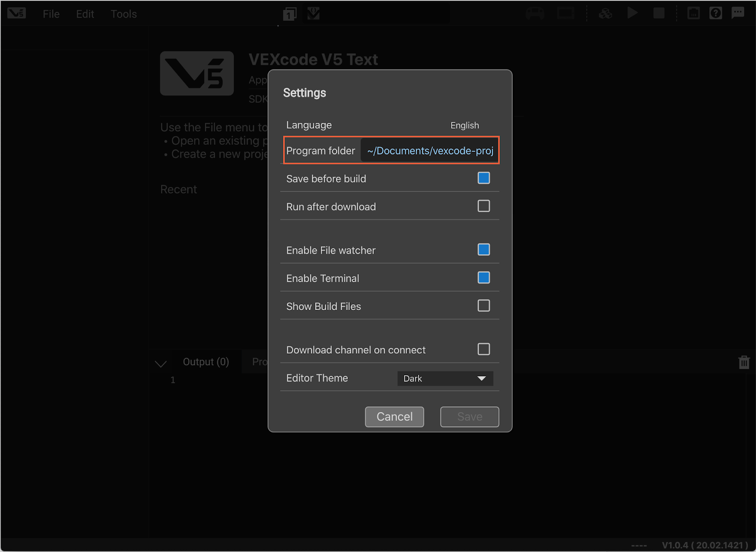Screen dimensions: 756x552
Task: Open the battery status icon
Action: [693, 13]
